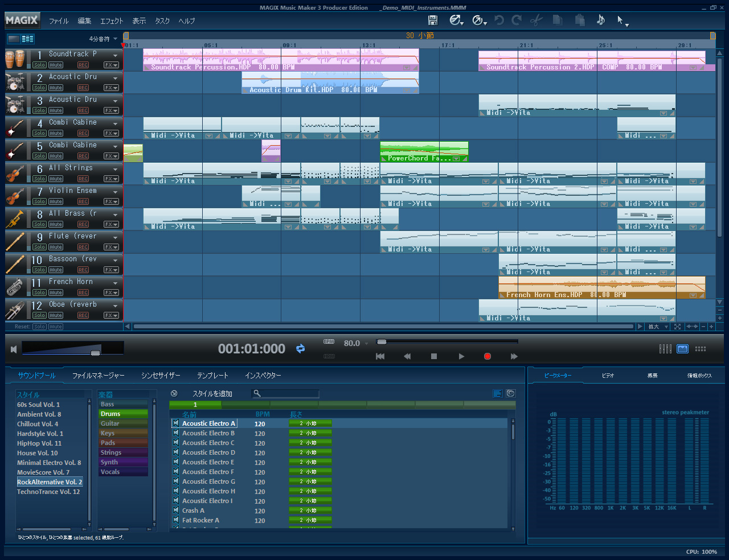The height and width of the screenshot is (560, 729).
Task: Click the red record button in transport
Action: coord(488,356)
